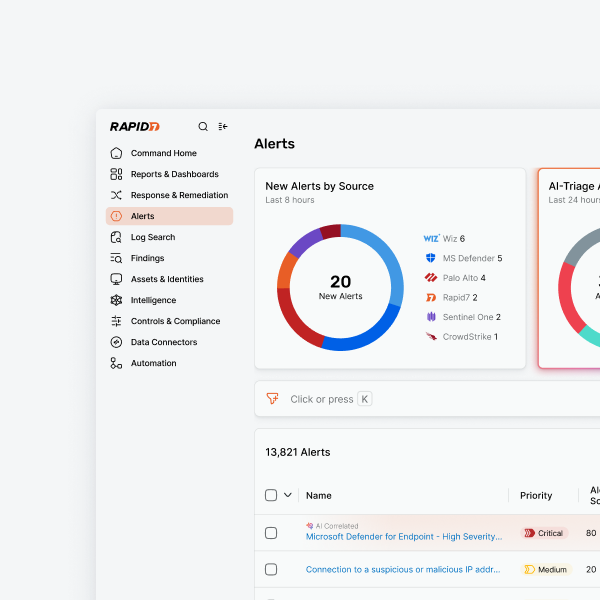Click the Rapid7 logo
The height and width of the screenshot is (600, 600).
click(135, 127)
